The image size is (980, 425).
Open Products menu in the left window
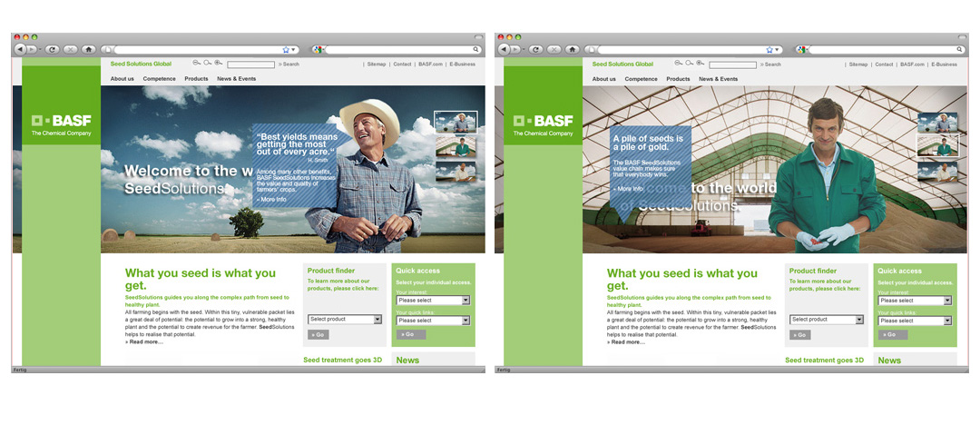tap(196, 79)
